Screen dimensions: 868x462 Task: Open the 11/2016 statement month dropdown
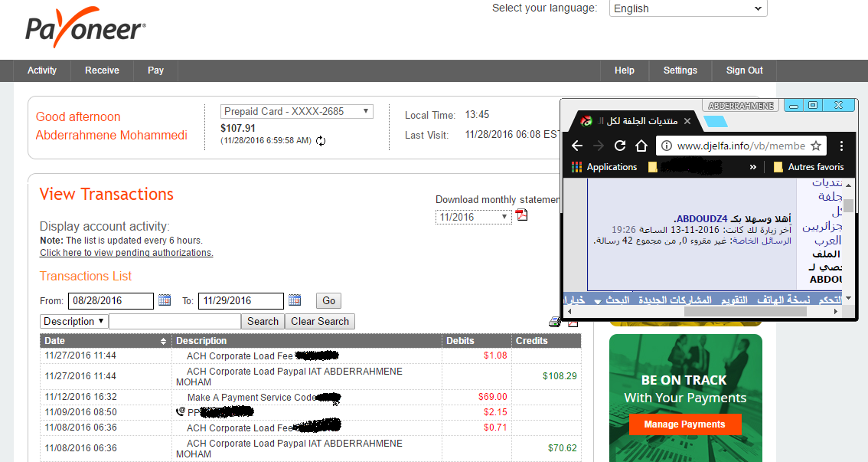473,217
